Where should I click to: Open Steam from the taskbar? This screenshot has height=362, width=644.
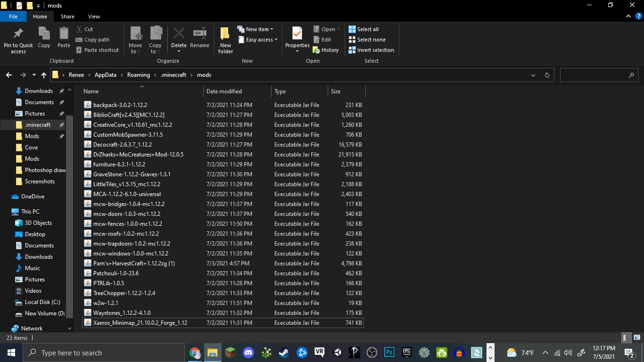click(284, 353)
